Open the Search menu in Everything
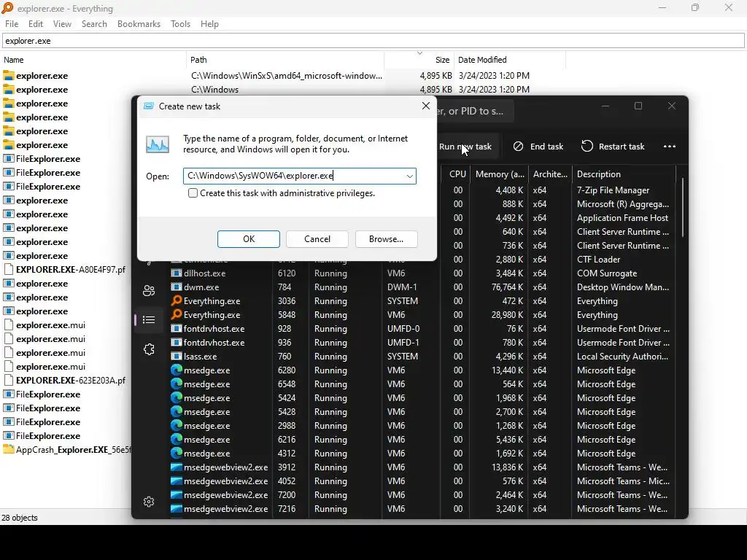The height and width of the screenshot is (560, 747). pos(94,24)
